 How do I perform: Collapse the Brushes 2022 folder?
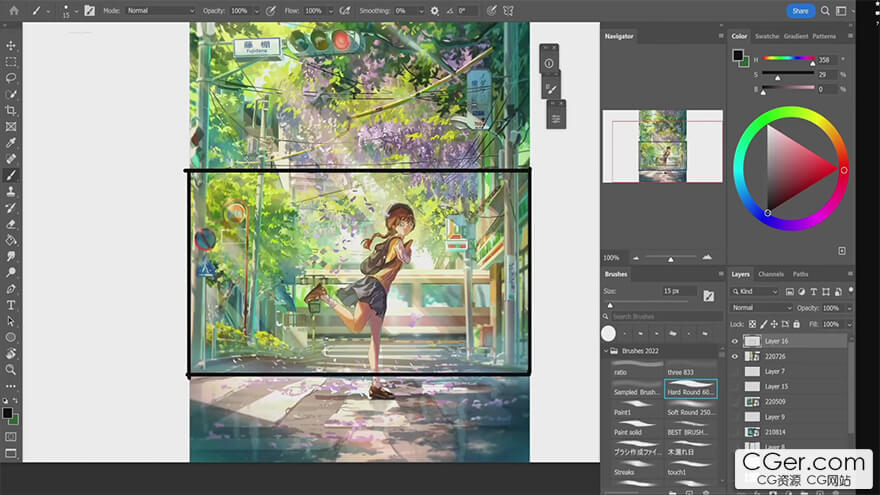pos(607,351)
